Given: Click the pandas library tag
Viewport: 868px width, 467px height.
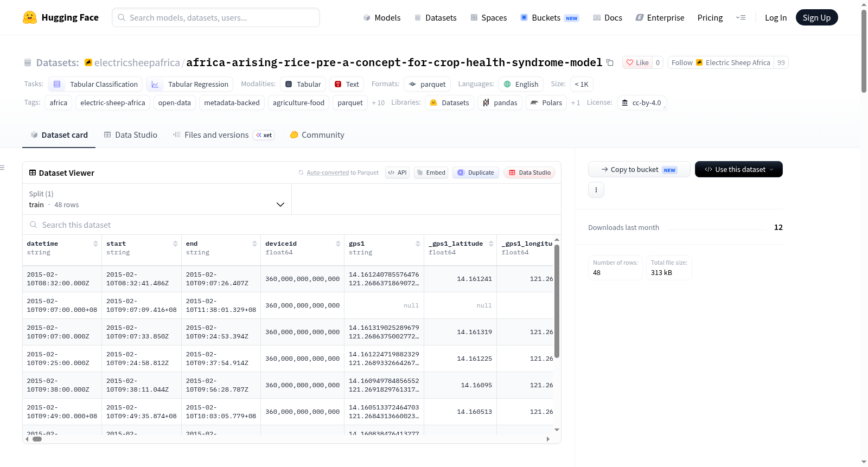Looking at the screenshot, I should pyautogui.click(x=500, y=103).
